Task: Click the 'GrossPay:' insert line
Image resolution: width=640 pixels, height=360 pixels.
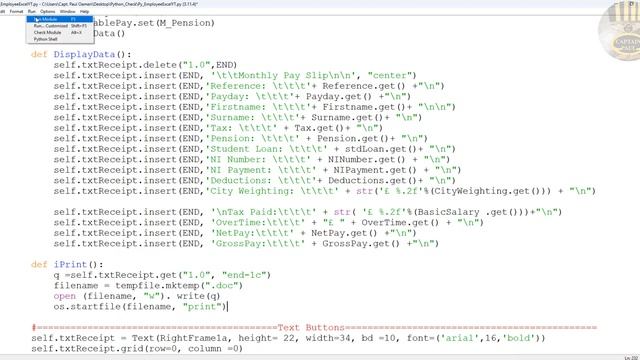Action: (x=246, y=244)
